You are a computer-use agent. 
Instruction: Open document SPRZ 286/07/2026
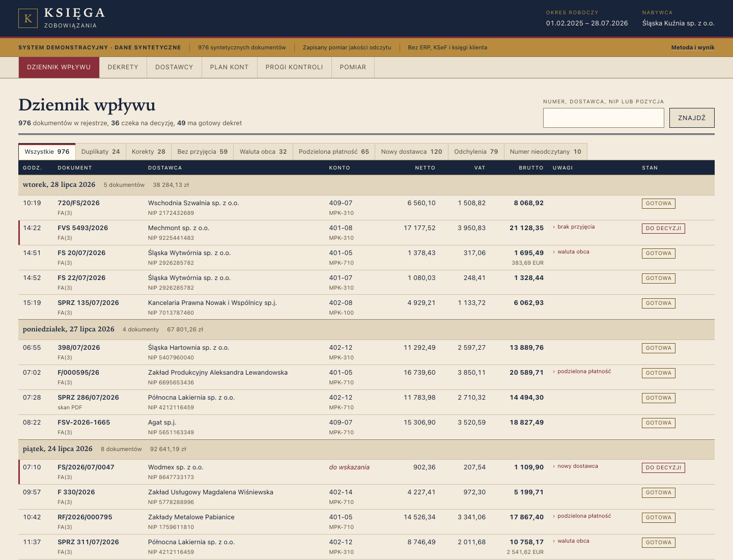click(88, 398)
